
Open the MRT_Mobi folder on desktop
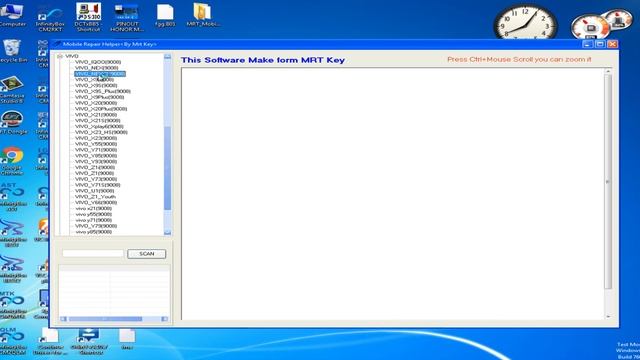coord(203,16)
